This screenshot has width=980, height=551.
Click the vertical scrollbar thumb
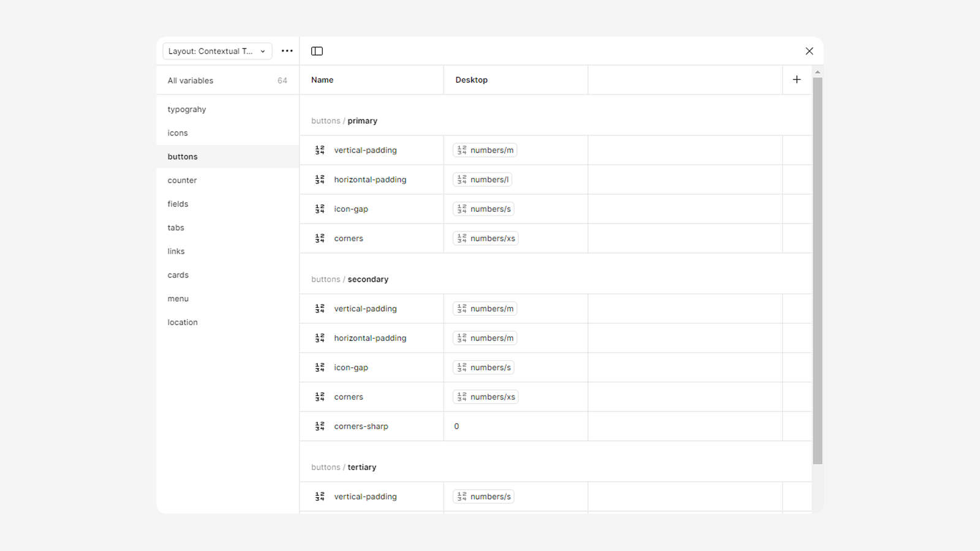coord(817,269)
